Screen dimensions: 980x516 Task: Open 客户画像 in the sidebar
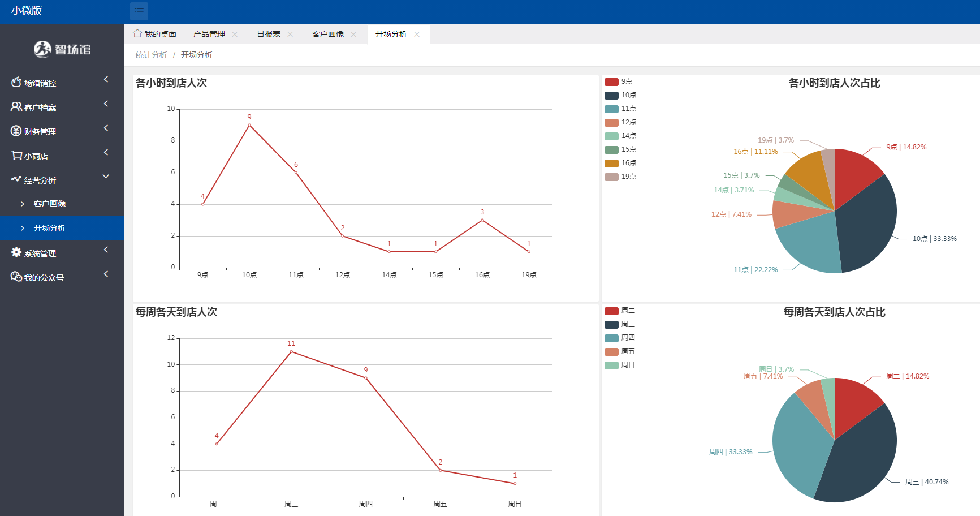pos(50,204)
